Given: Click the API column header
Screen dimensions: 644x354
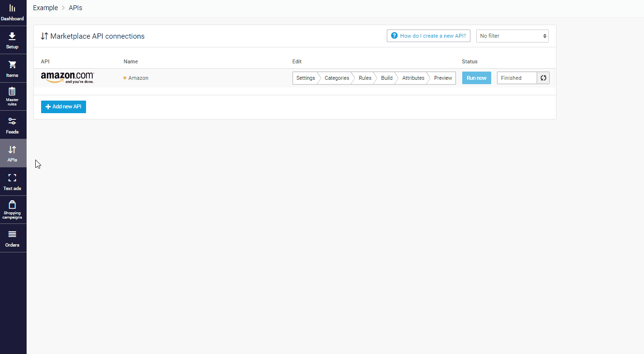Looking at the screenshot, I should [45, 61].
